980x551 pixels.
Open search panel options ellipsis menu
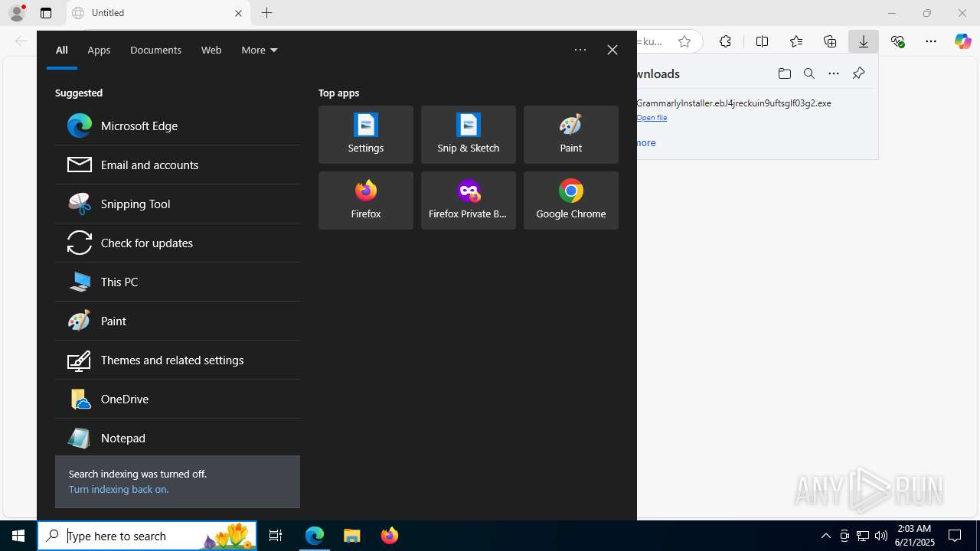click(x=580, y=50)
